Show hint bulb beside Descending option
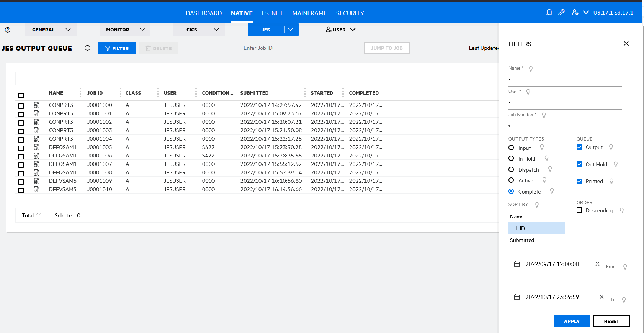 (x=622, y=211)
